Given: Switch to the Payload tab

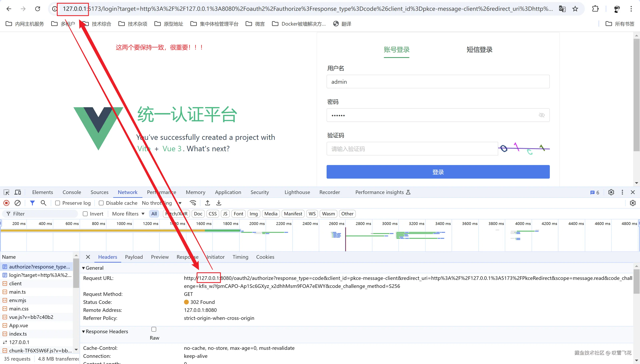Looking at the screenshot, I should 134,257.
